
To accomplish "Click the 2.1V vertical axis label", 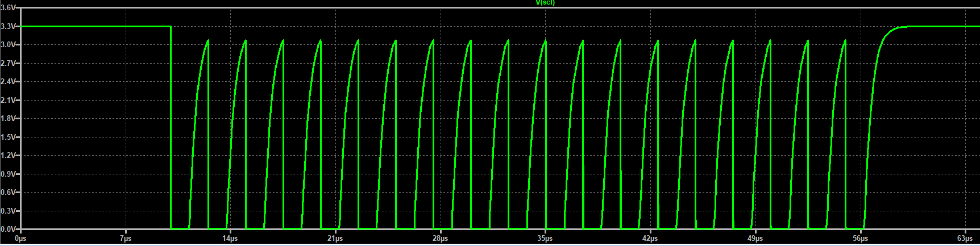I will click(x=8, y=100).
